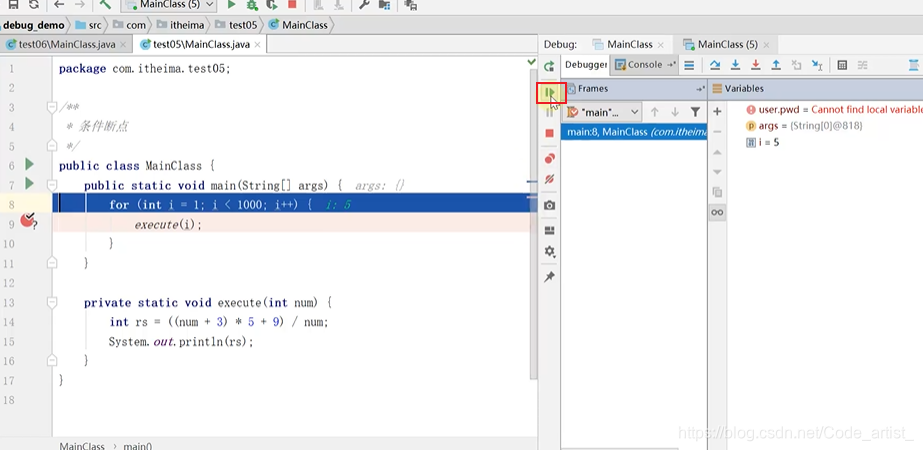The image size is (923, 451).
Task: Collapse the execute method fold on line 13
Action: pyautogui.click(x=52, y=303)
